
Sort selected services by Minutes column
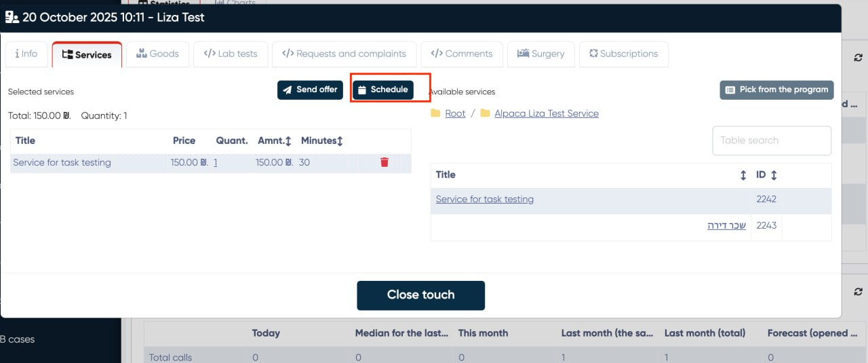pos(340,141)
